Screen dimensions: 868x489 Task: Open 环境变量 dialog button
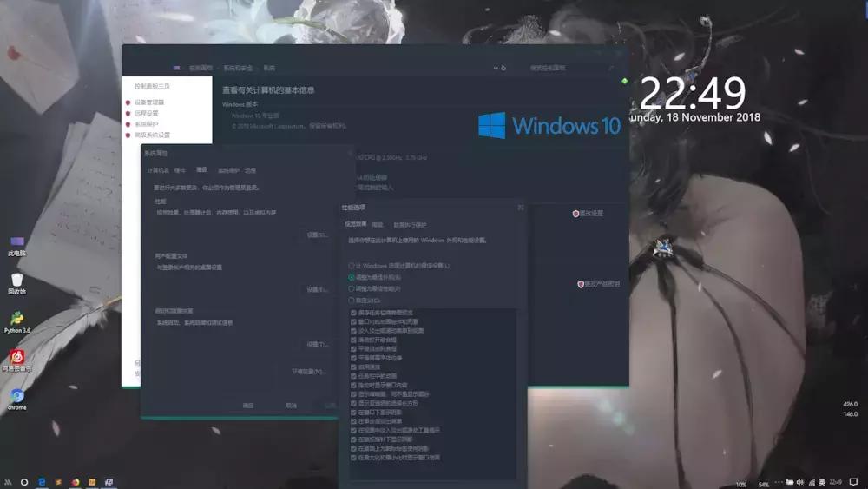point(310,372)
